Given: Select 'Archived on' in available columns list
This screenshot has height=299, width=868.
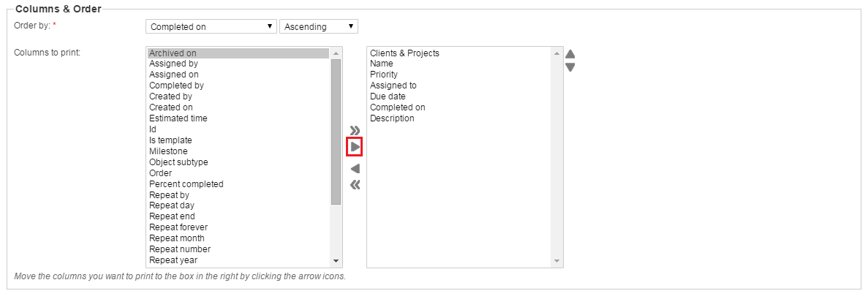Looking at the screenshot, I should 173,53.
